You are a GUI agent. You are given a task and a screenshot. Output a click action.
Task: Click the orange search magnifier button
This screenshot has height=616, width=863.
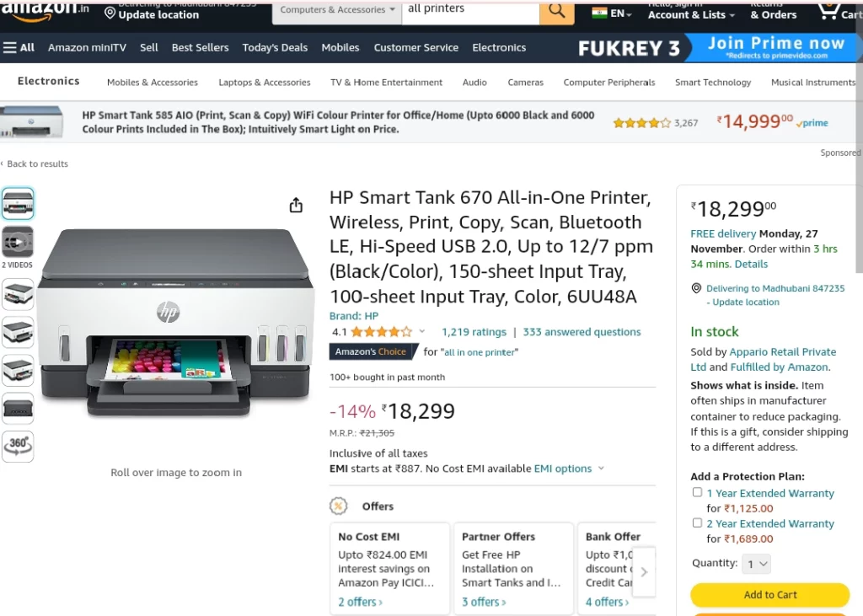tap(556, 11)
